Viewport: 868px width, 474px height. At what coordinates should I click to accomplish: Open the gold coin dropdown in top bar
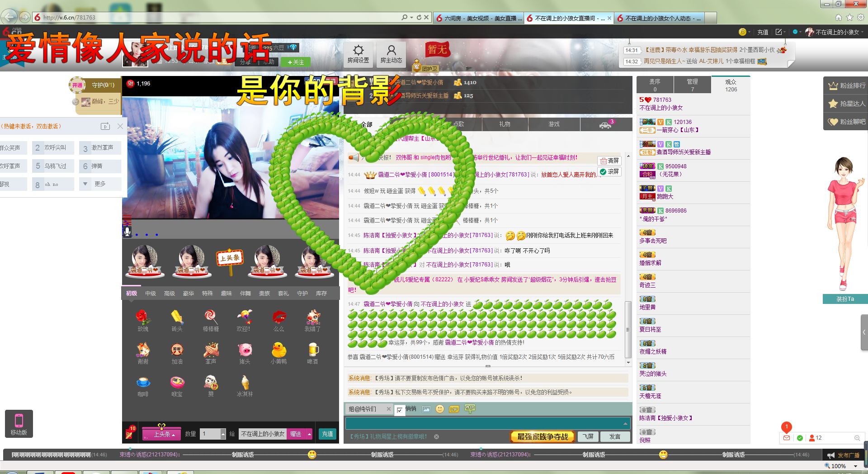pyautogui.click(x=745, y=32)
